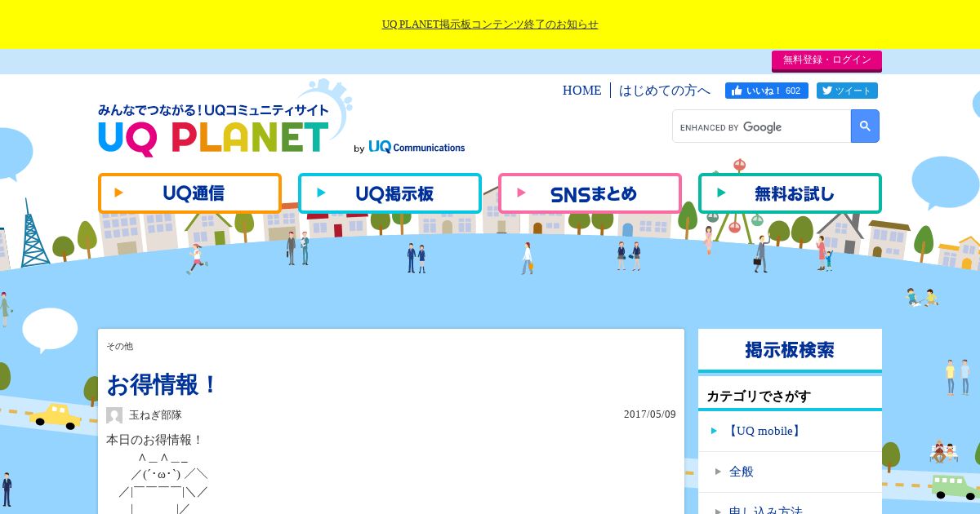Click the お得情報! post title

pos(163,384)
